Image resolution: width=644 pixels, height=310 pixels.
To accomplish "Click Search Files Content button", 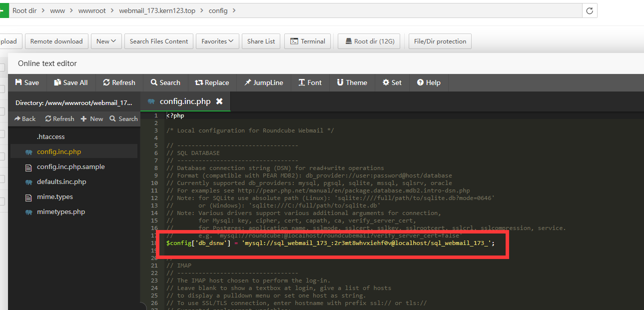I will point(159,41).
